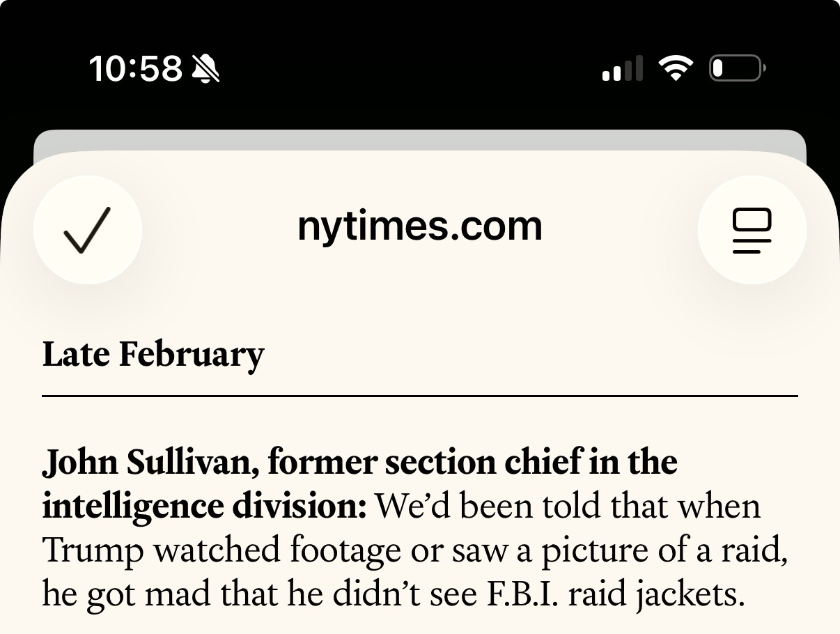Tap the silent mode bell icon
840x634 pixels.
pos(205,68)
